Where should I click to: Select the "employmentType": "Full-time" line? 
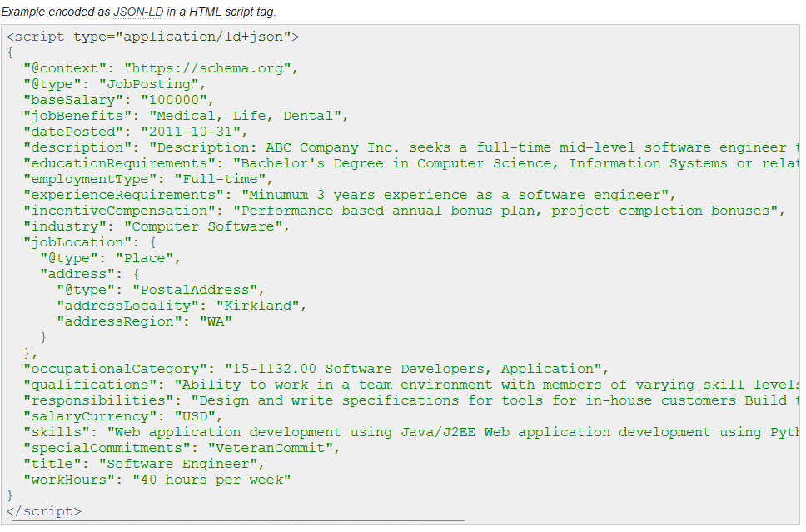point(147,179)
